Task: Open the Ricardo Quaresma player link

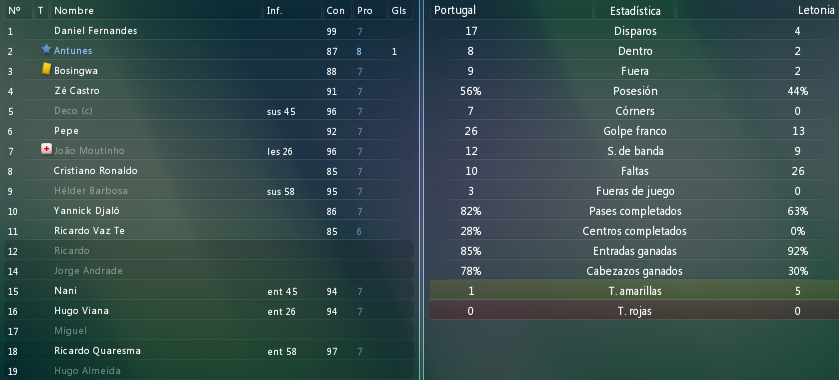Action: click(x=97, y=351)
